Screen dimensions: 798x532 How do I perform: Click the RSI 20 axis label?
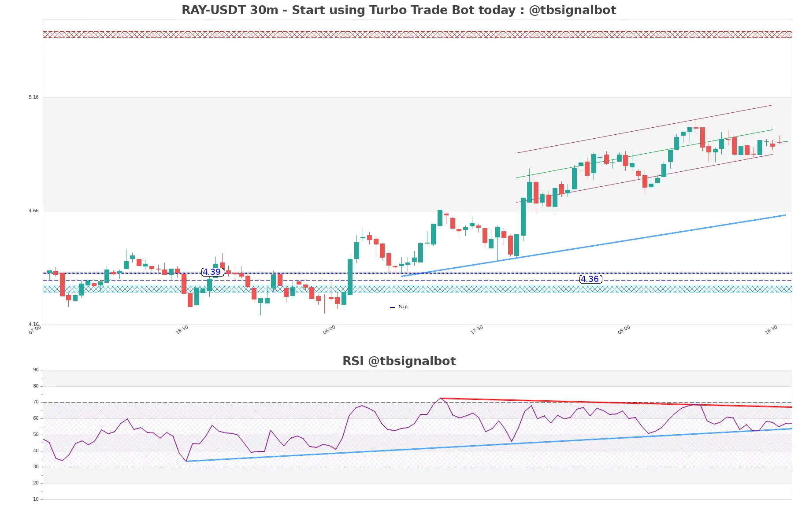tap(36, 483)
